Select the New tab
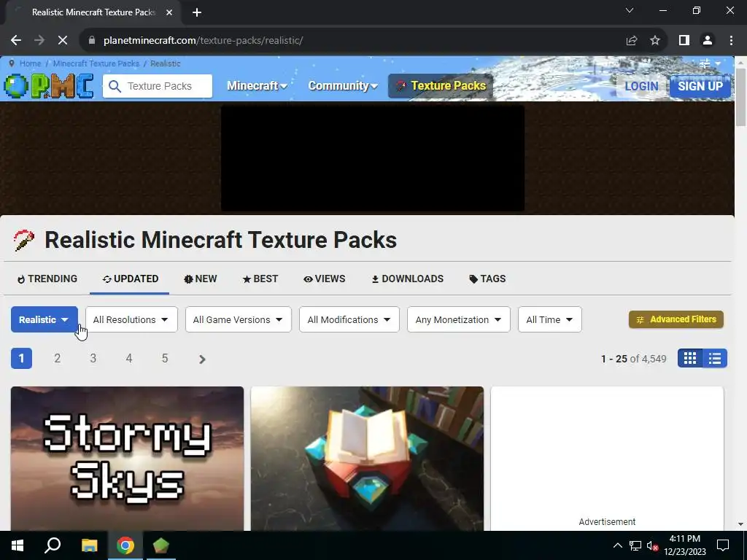747x560 pixels. click(200, 279)
